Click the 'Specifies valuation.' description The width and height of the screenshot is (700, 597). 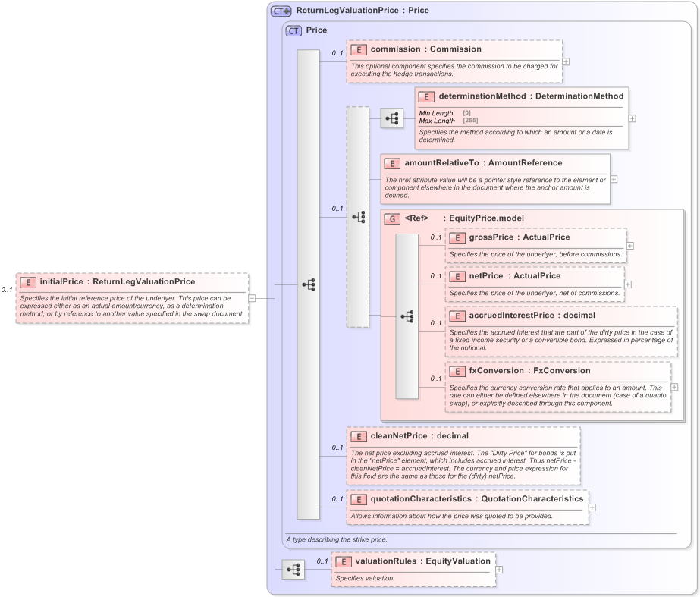click(x=366, y=578)
